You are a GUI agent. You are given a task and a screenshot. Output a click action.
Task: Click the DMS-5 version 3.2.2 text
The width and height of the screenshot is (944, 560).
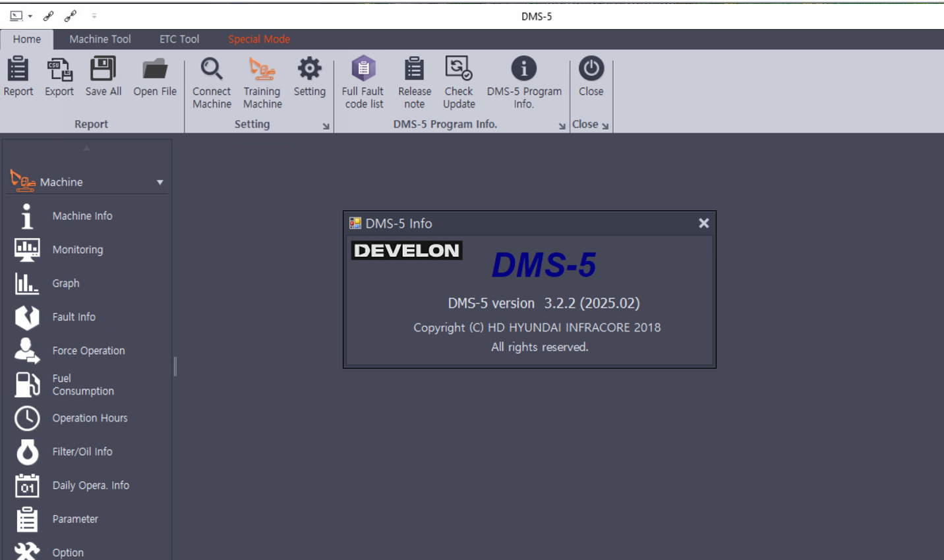[x=544, y=303]
